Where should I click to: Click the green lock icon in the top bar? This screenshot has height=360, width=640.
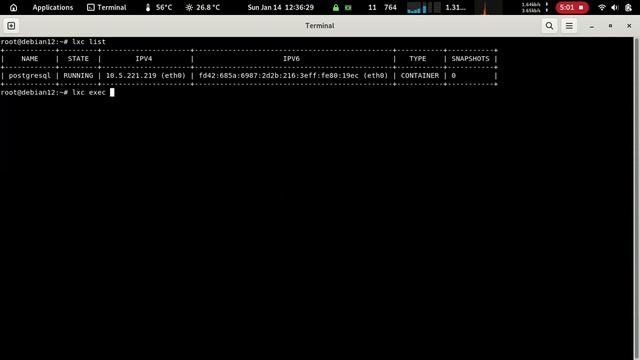point(336,7)
